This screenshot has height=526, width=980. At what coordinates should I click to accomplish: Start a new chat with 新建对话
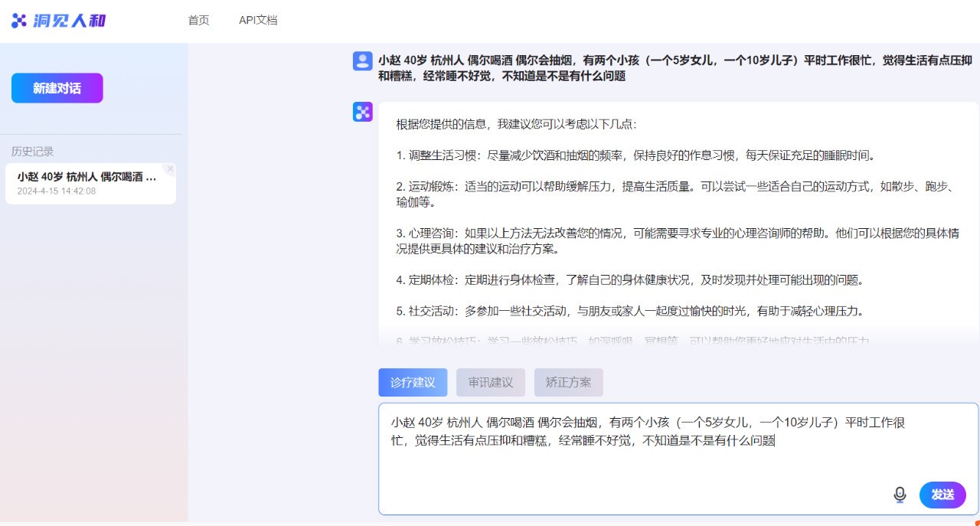[57, 88]
